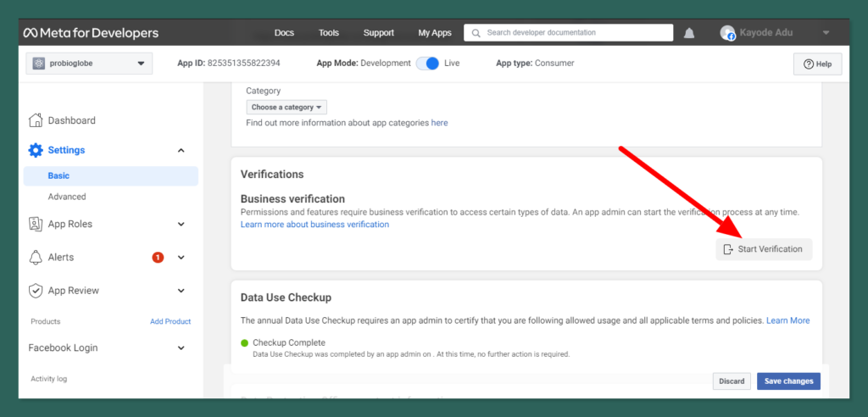
Task: Select the Advanced settings sub-item
Action: point(67,197)
